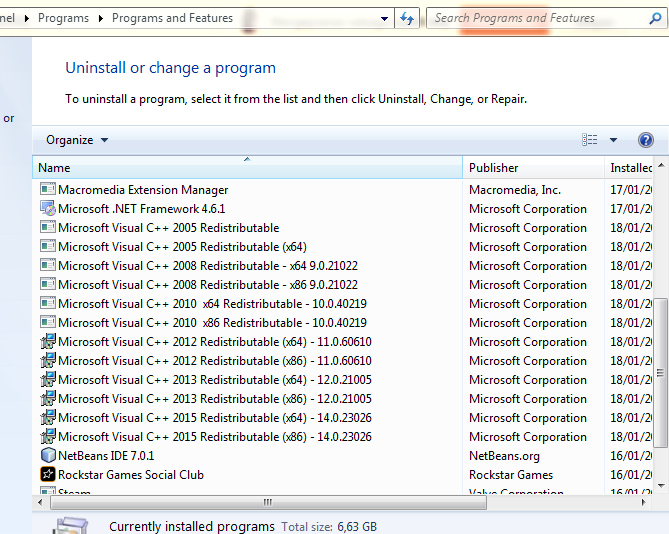Click the vertical scrollbar down arrow

click(x=661, y=485)
